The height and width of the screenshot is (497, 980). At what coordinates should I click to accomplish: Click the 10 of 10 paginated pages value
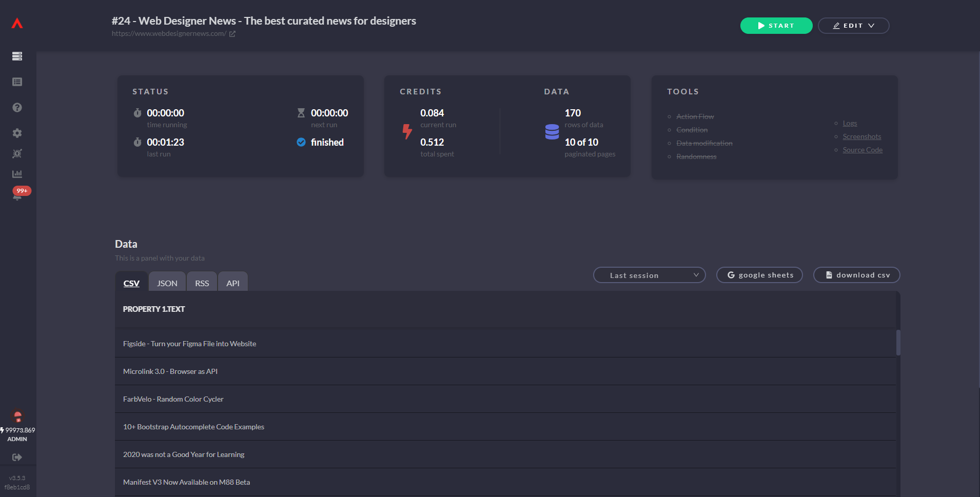(581, 142)
